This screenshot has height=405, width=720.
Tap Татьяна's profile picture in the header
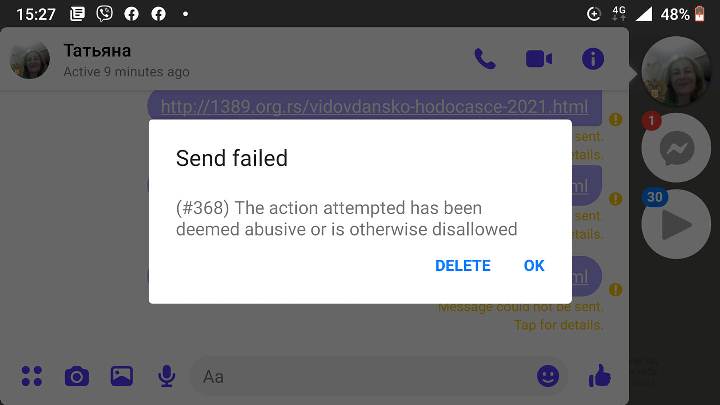[x=30, y=60]
